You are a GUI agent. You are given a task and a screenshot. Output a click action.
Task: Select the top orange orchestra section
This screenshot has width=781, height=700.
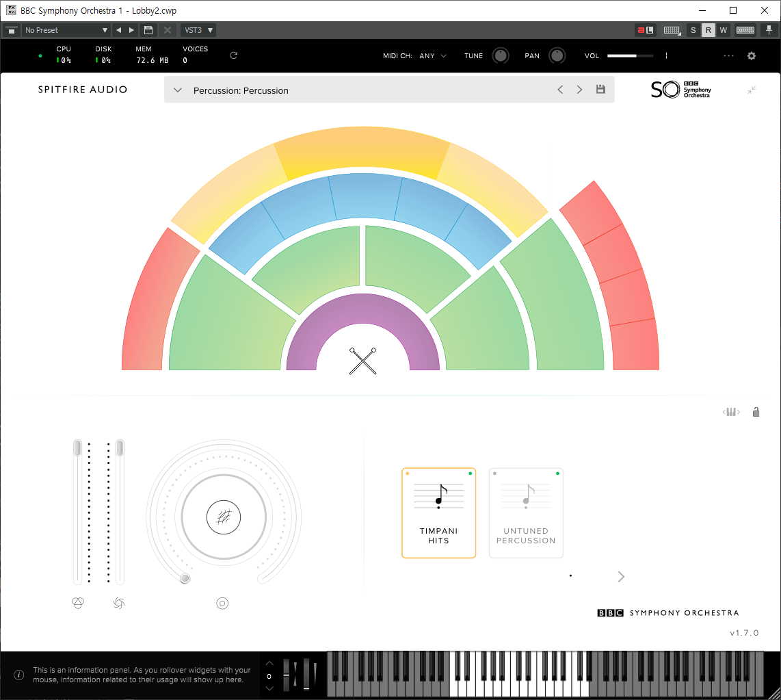(362, 148)
